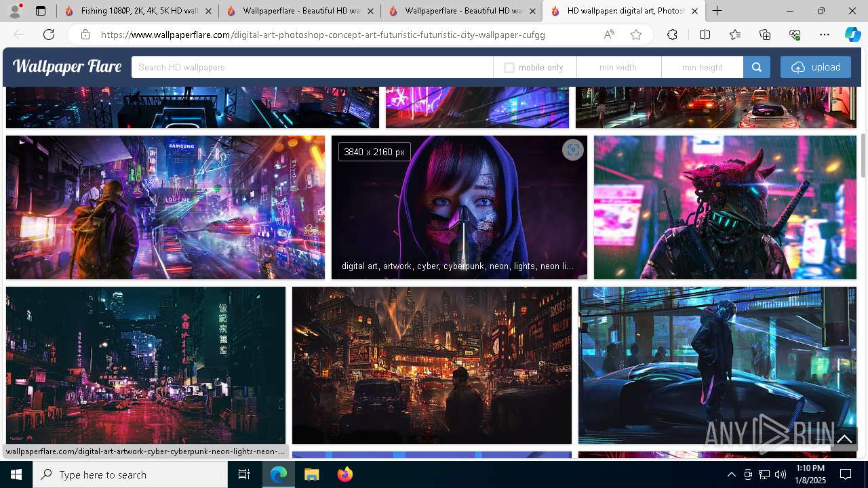Screen dimensions: 868x488
Task: Open the Windows Start menu
Action: (x=16, y=474)
